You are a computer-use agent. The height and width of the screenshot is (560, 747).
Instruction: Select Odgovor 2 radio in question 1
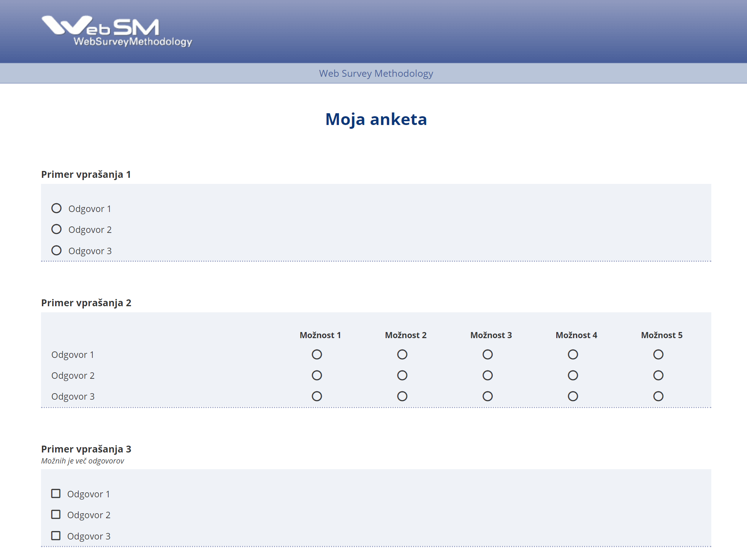click(57, 229)
